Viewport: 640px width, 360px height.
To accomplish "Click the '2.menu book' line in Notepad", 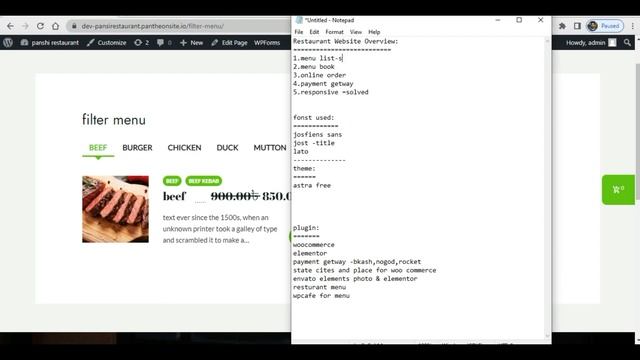I will coord(314,67).
